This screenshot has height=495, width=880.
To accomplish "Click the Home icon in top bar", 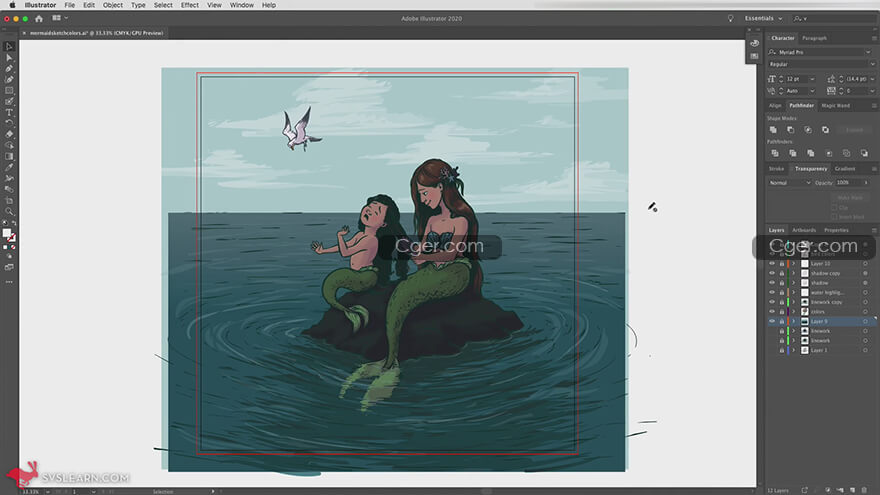I will click(x=39, y=19).
